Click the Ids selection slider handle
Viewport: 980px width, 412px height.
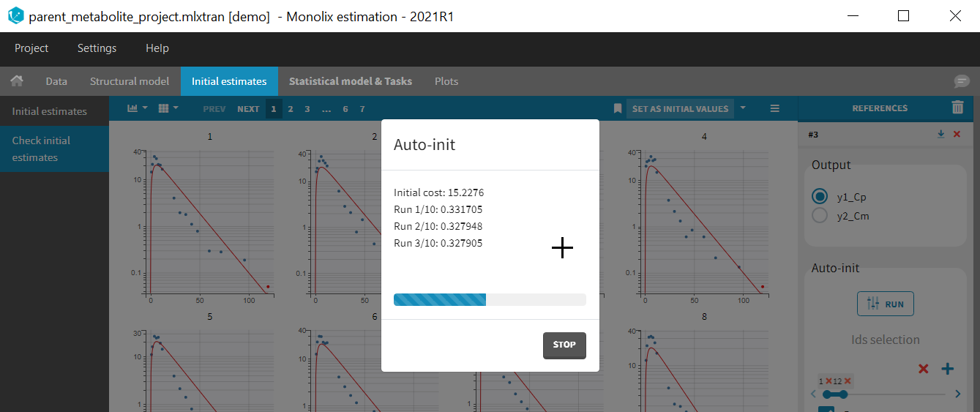pos(844,394)
